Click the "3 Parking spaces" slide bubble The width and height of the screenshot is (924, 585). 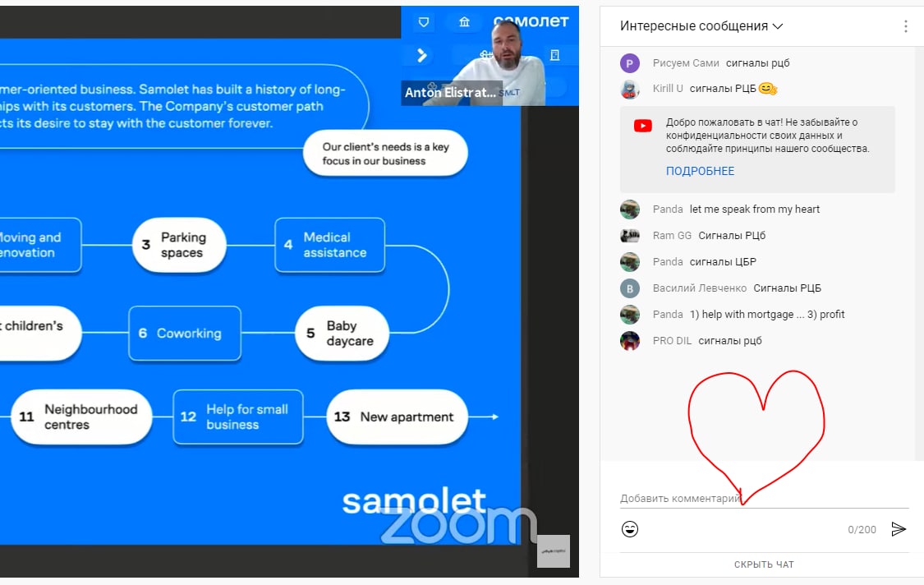point(179,245)
